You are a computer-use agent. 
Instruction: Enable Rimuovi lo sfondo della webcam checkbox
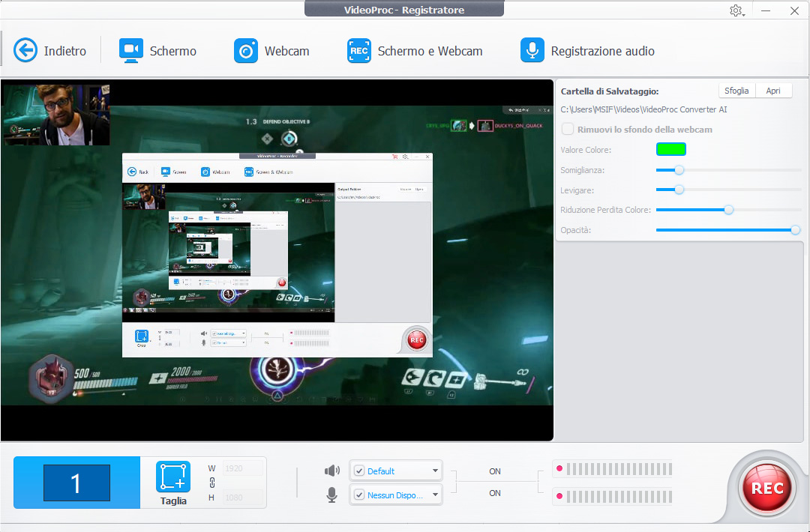(568, 129)
